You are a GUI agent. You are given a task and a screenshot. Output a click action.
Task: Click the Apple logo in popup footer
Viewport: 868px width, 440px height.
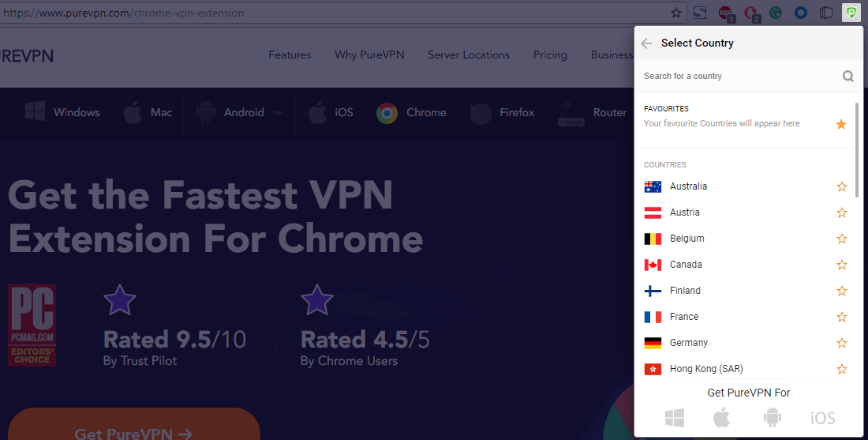(721, 417)
